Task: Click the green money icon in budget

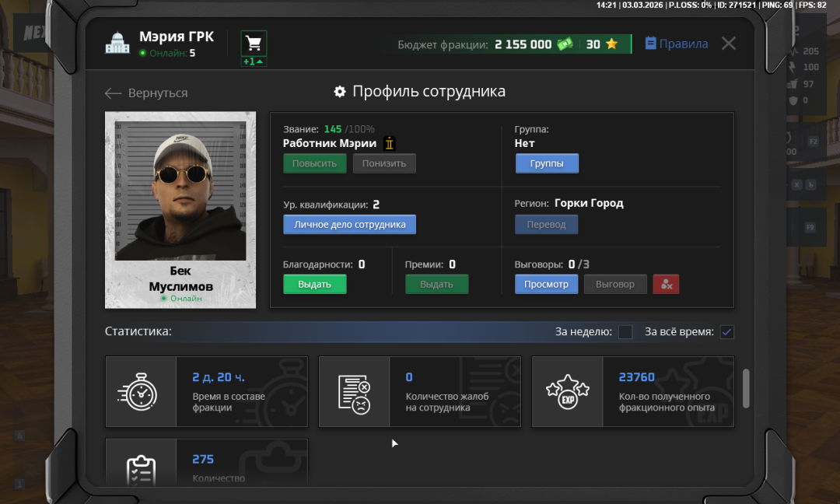Action: pos(565,44)
